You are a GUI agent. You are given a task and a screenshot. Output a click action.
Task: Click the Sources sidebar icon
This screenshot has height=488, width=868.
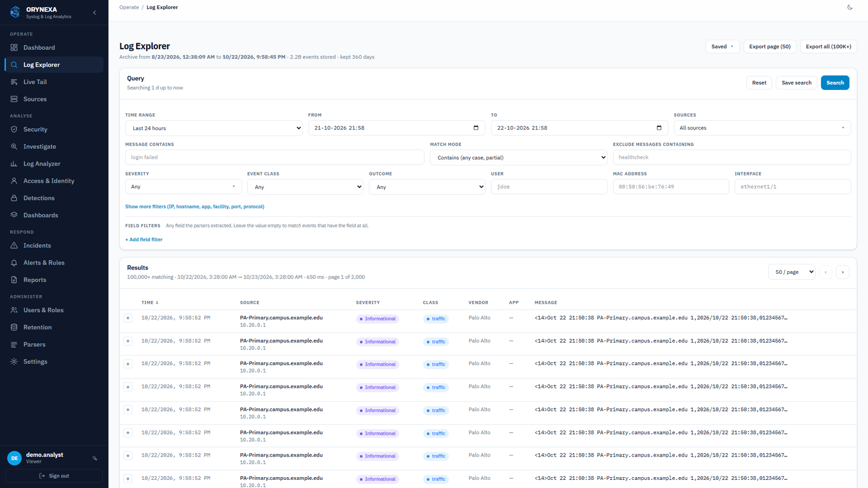[x=14, y=99]
